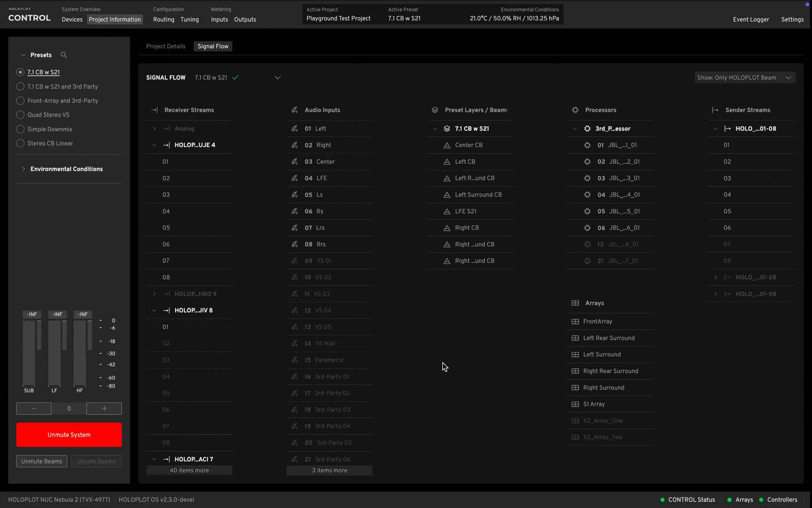Image resolution: width=812 pixels, height=508 pixels.
Task: Expand the Analog receiver streams group
Action: click(154, 129)
